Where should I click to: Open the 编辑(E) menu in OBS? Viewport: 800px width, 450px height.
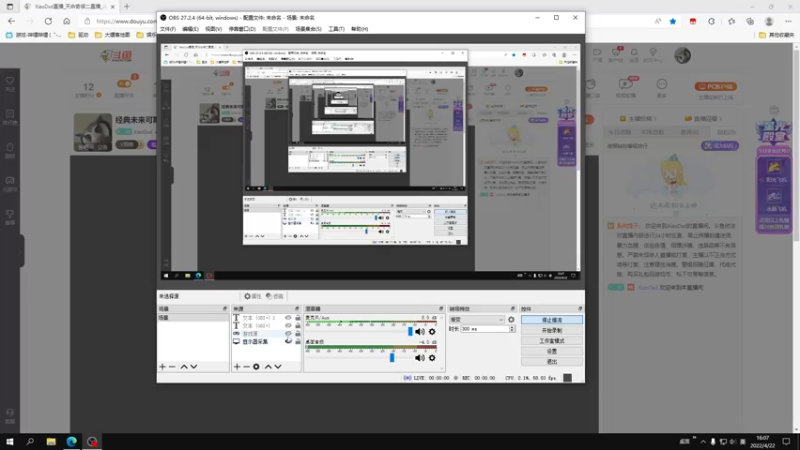190,29
